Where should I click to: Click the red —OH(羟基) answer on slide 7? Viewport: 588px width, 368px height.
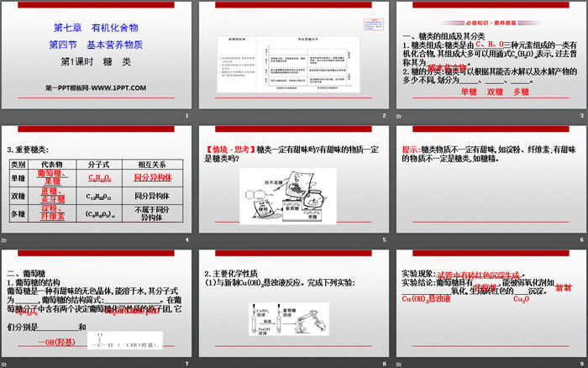click(56, 342)
